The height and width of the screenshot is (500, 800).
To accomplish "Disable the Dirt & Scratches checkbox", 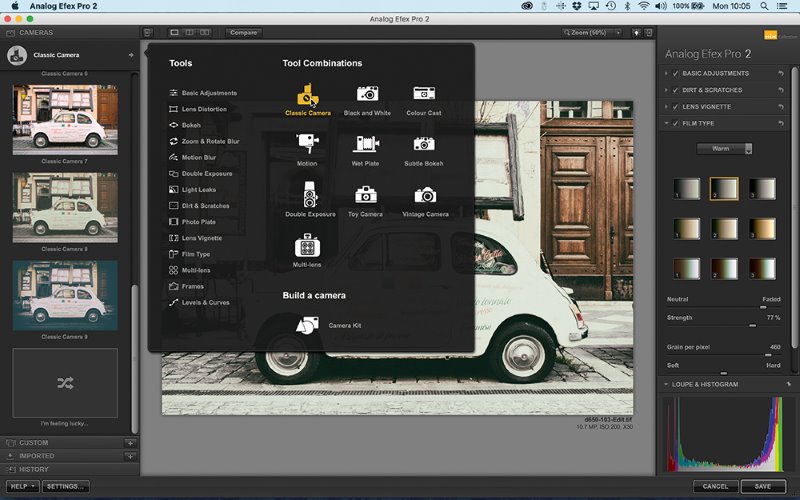I will pos(676,90).
